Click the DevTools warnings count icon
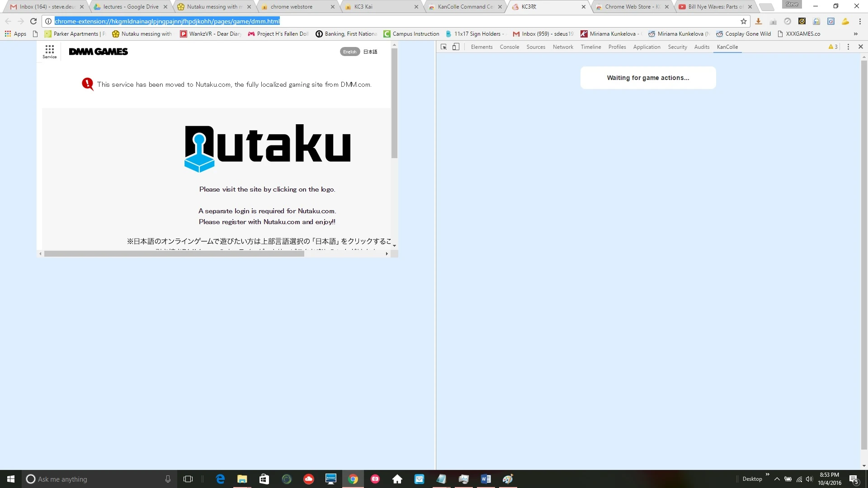This screenshot has width=868, height=488. (833, 47)
